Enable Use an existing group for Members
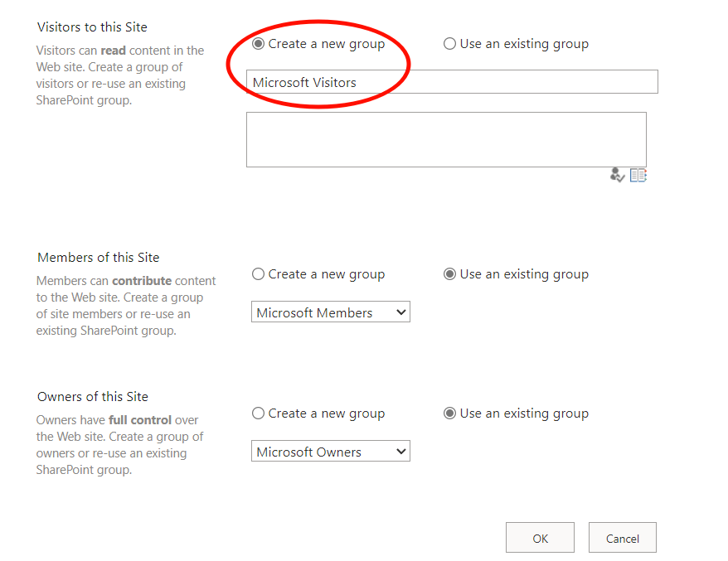Screen dimensions: 728x561 click(x=449, y=273)
